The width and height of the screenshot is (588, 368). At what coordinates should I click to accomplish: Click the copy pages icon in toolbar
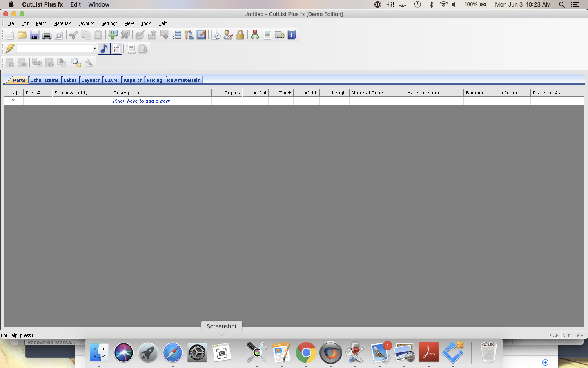[x=86, y=35]
